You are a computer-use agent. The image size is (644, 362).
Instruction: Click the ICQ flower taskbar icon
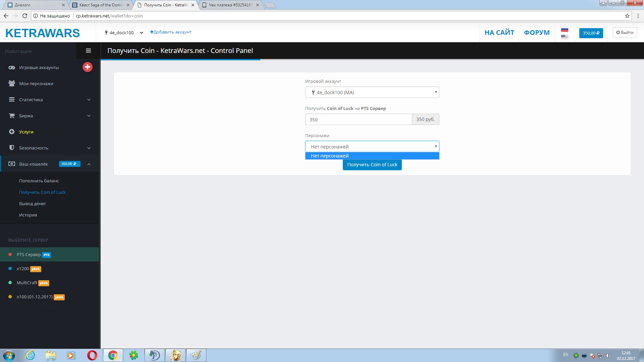coord(133,355)
